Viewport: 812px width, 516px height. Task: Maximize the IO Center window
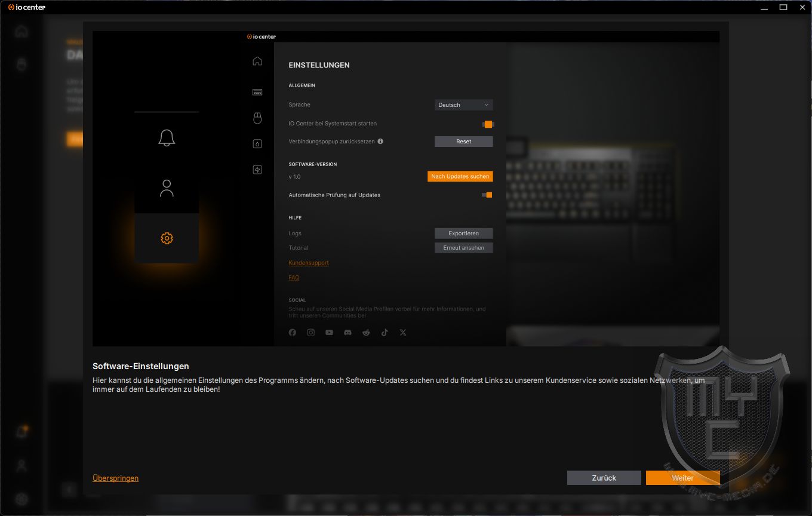(783, 7)
